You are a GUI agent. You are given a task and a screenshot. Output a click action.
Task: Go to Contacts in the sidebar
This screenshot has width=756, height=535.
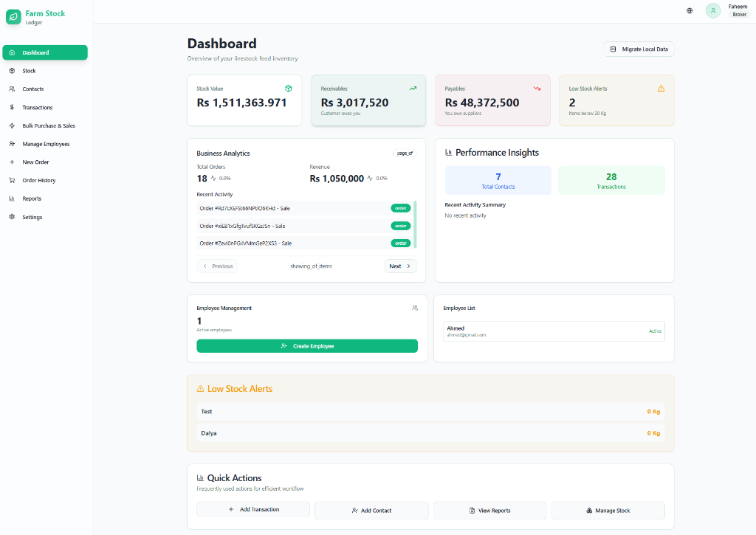coord(32,89)
